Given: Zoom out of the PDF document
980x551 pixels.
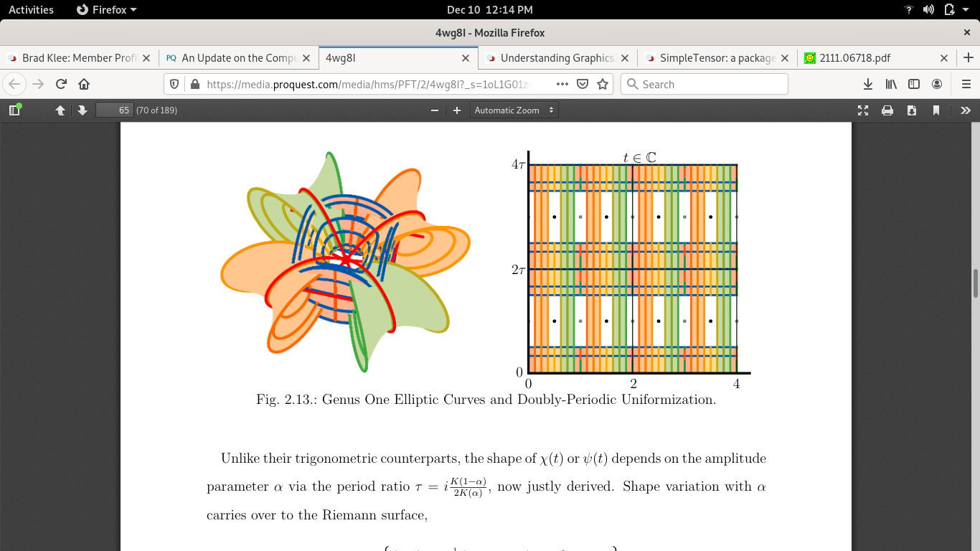Looking at the screenshot, I should pyautogui.click(x=434, y=110).
